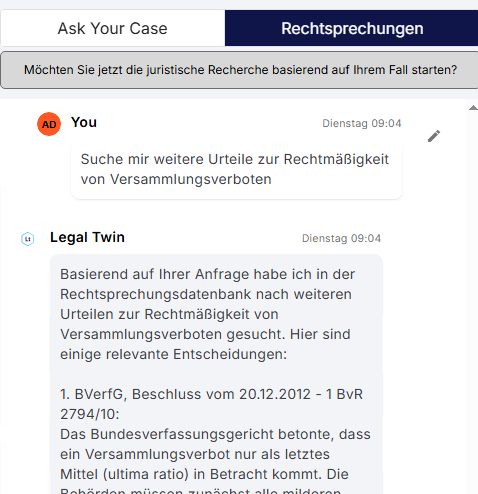This screenshot has height=494, width=478.
Task: Click the Legal Twin reply timestamp
Action: pos(341,238)
